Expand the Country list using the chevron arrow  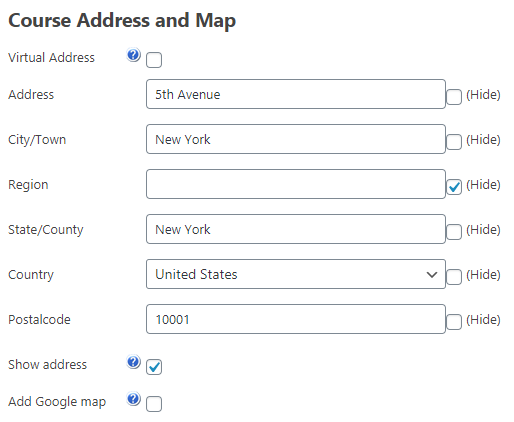(x=432, y=275)
